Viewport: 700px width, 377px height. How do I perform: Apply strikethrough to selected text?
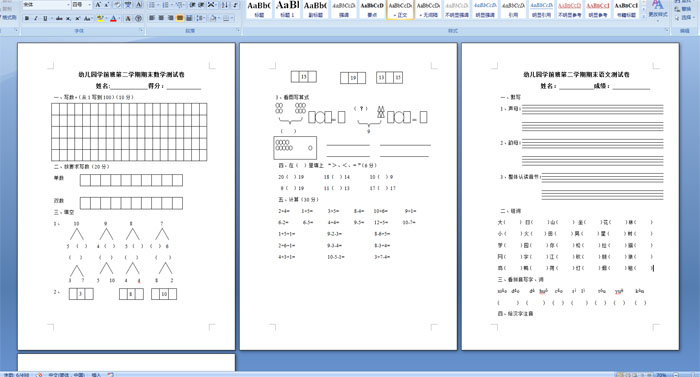(58, 18)
